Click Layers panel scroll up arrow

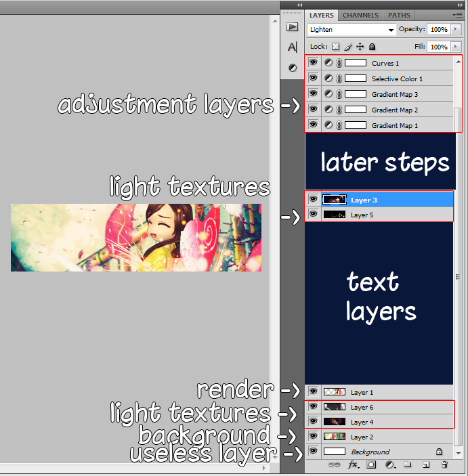click(x=459, y=62)
